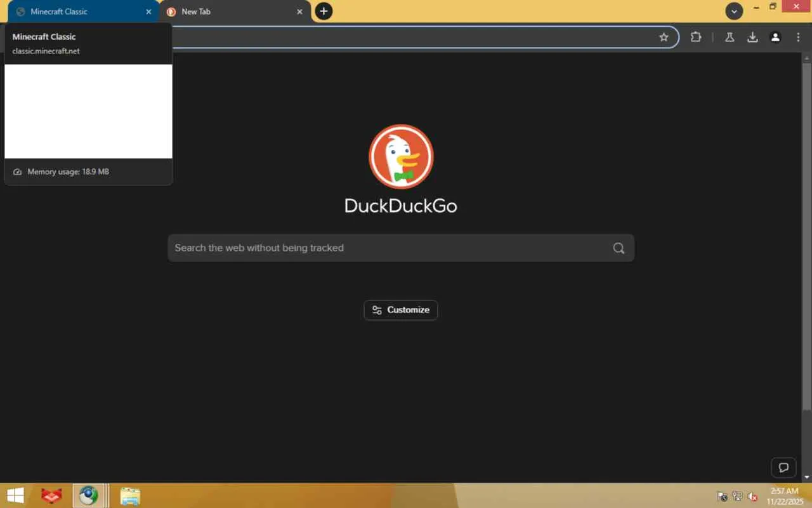Open the Customize button
812x508 pixels.
(401, 310)
